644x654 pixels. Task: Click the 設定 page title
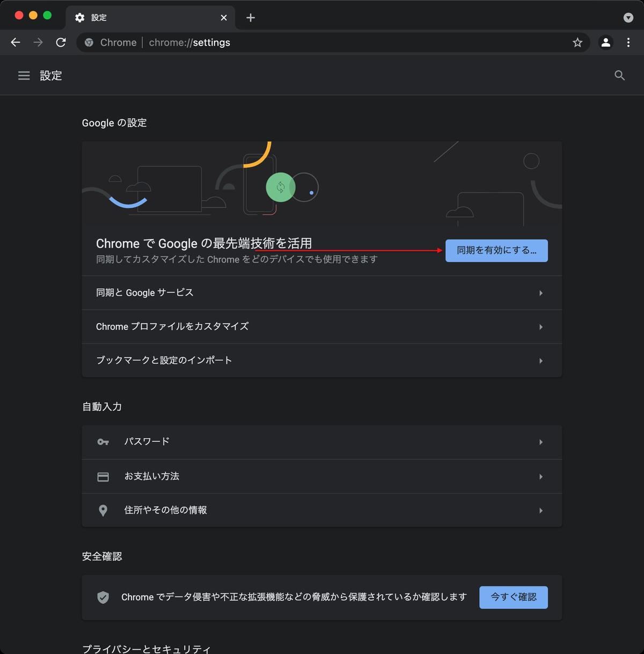[51, 76]
